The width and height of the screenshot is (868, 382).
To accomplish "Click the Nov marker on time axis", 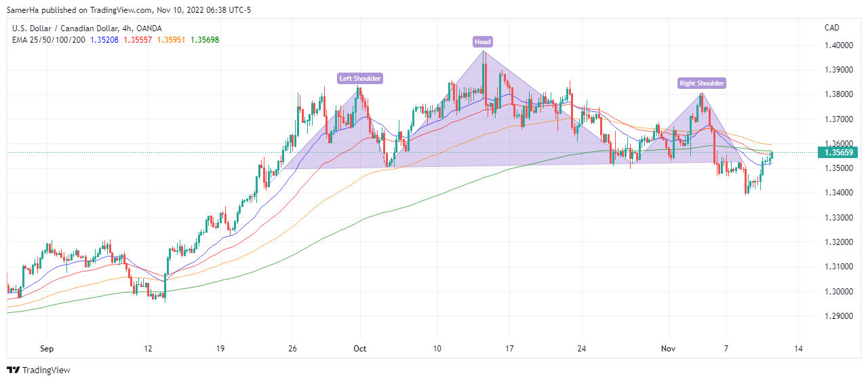I will point(668,349).
